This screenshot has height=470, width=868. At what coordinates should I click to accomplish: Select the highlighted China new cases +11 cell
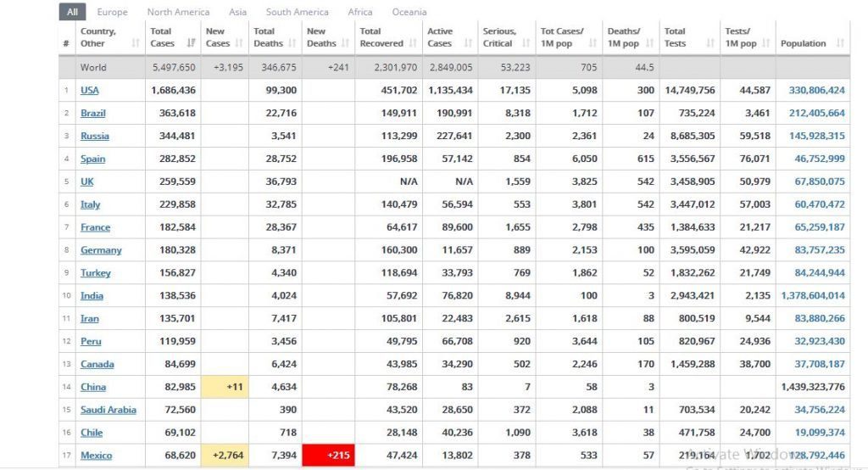pyautogui.click(x=225, y=387)
